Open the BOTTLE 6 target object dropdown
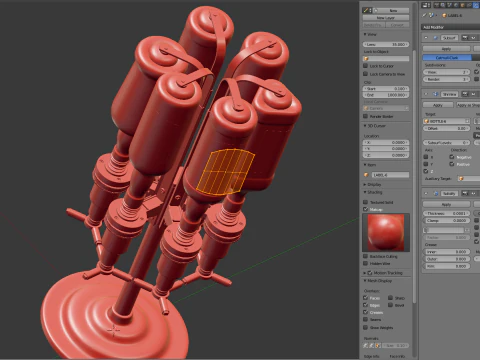The width and height of the screenshot is (480, 360). (x=447, y=121)
